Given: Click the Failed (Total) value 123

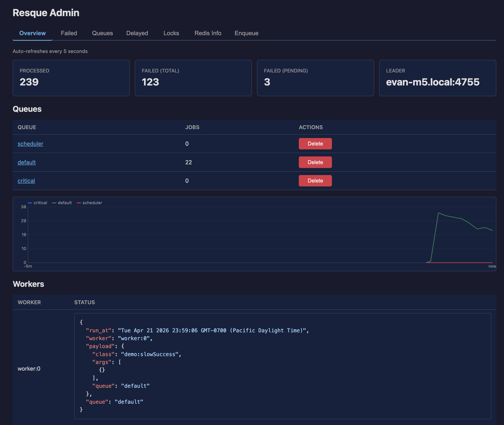Looking at the screenshot, I should [151, 82].
